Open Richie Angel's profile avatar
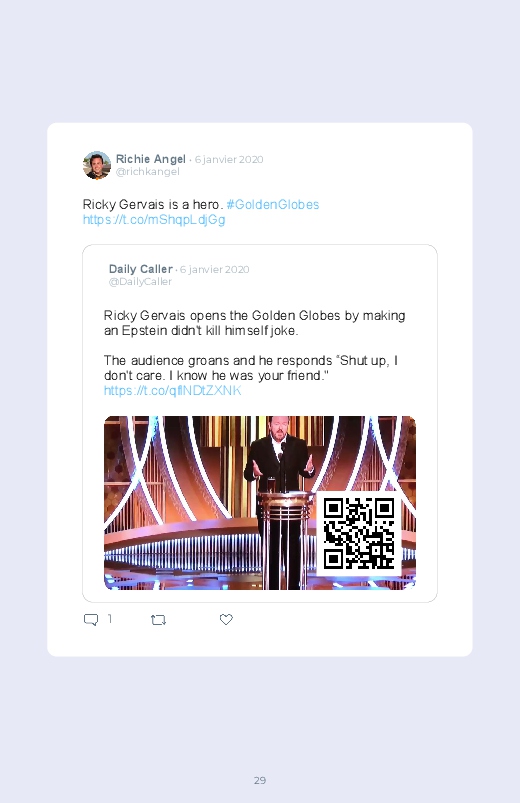The width and height of the screenshot is (520, 803). coord(97,165)
